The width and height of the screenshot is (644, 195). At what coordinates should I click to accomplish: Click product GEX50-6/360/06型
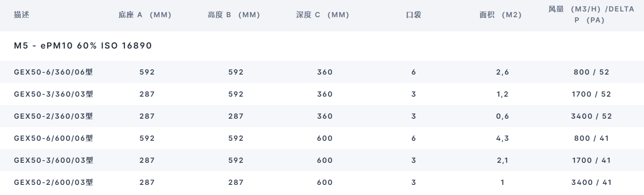[54, 72]
